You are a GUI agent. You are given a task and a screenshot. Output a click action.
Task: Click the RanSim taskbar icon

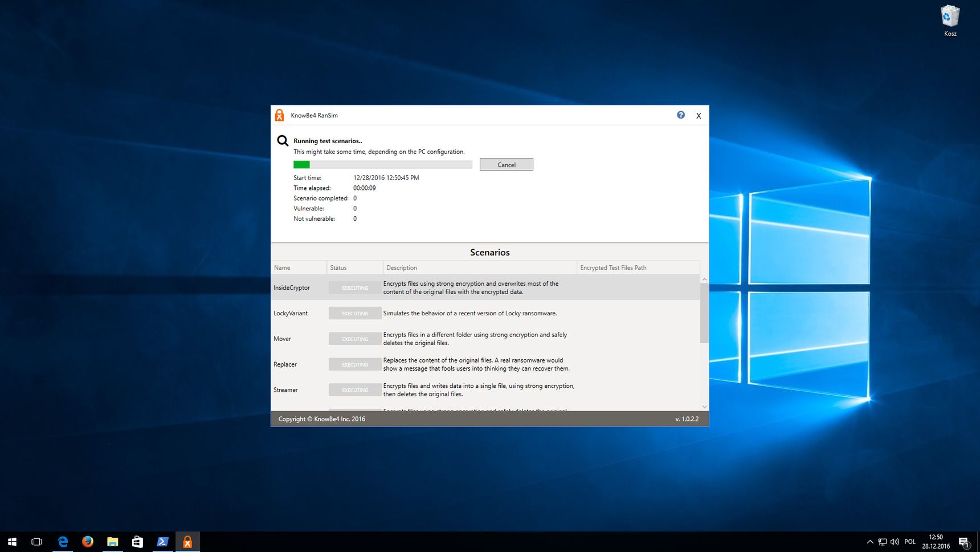(187, 542)
